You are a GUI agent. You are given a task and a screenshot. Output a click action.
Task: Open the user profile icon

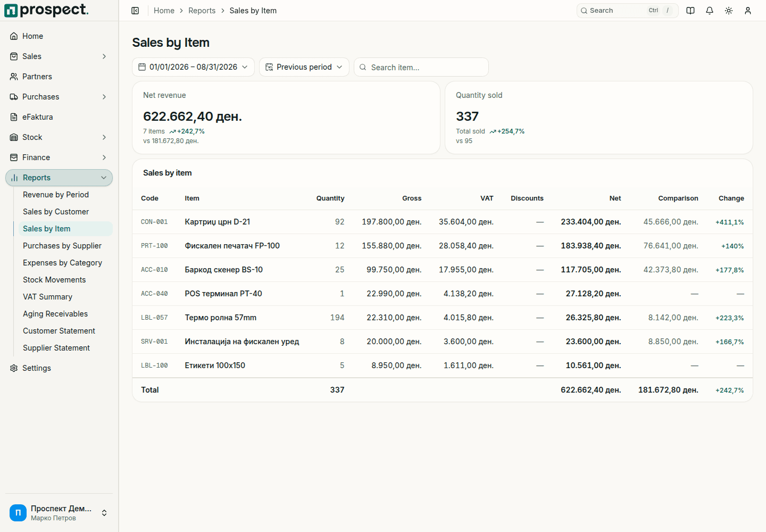click(748, 11)
